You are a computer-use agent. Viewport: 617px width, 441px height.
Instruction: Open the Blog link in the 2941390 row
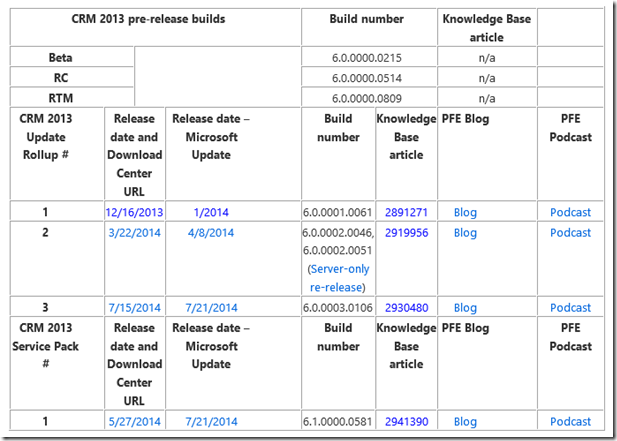[465, 422]
